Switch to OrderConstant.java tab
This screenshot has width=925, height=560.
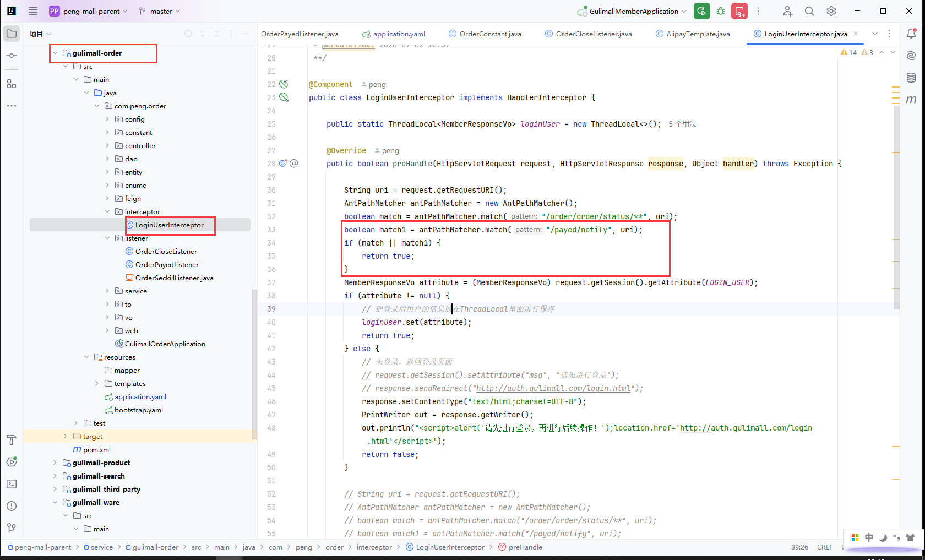[x=485, y=34]
